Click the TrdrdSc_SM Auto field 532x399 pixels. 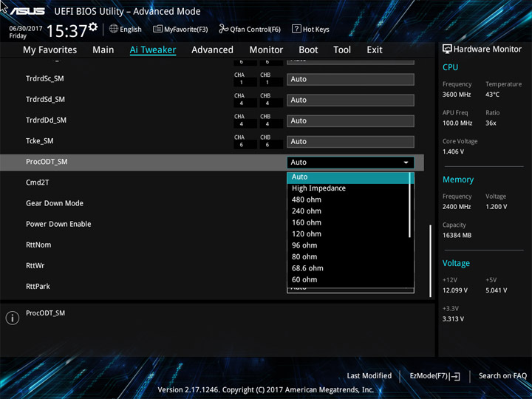(x=350, y=79)
